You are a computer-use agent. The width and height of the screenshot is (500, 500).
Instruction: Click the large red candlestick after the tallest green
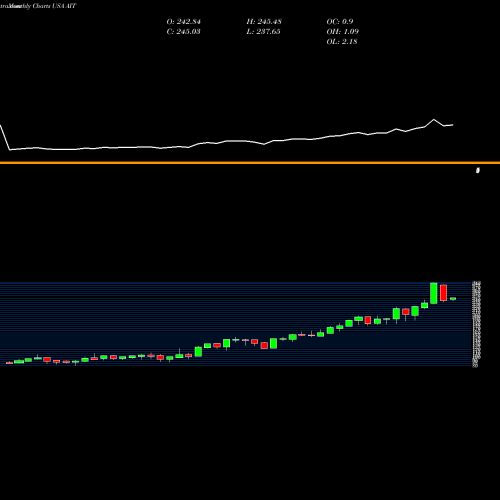(x=443, y=293)
